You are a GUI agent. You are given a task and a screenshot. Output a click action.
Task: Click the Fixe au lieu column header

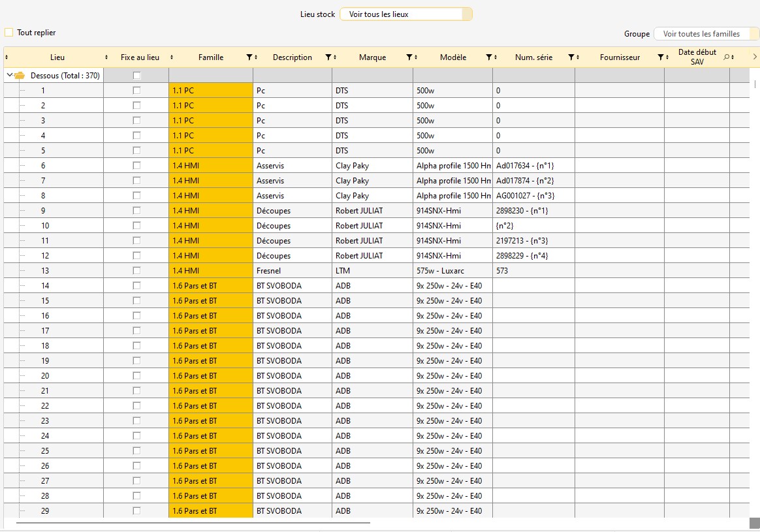pos(140,57)
